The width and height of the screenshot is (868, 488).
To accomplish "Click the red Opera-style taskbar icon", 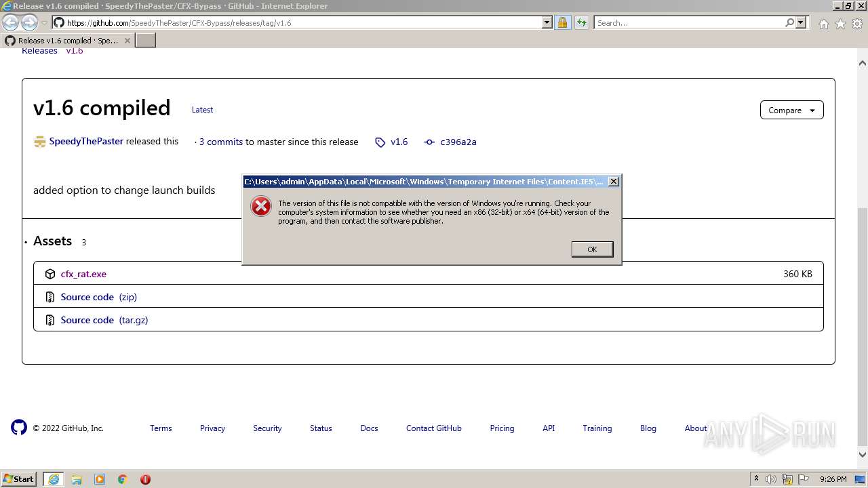I will tap(145, 479).
